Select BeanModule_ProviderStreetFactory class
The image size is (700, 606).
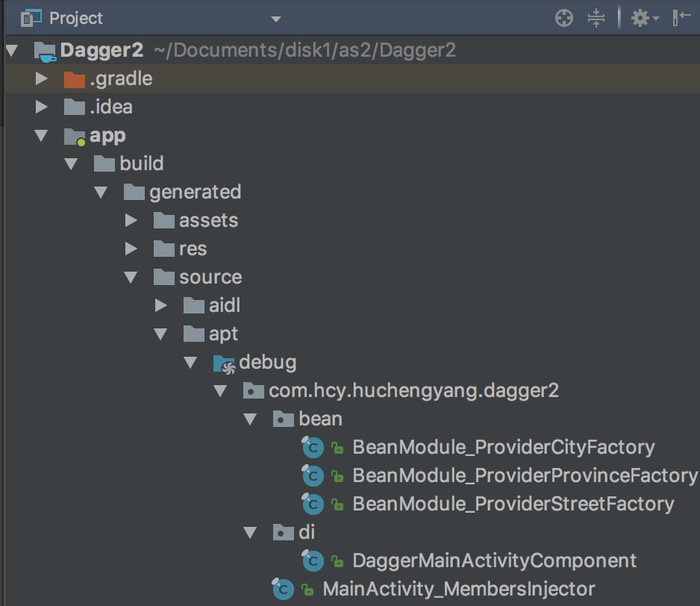click(x=513, y=504)
